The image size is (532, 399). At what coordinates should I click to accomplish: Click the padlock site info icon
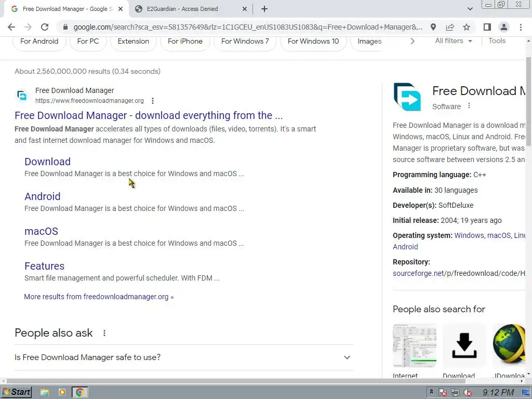point(66,27)
